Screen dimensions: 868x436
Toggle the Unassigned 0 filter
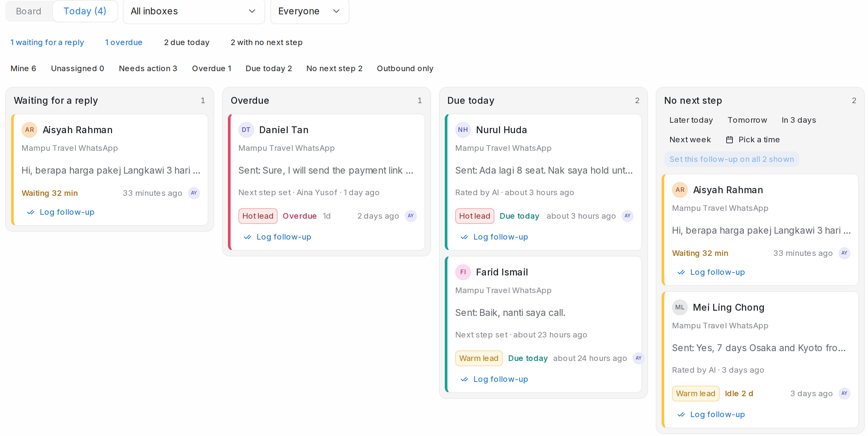coord(77,68)
